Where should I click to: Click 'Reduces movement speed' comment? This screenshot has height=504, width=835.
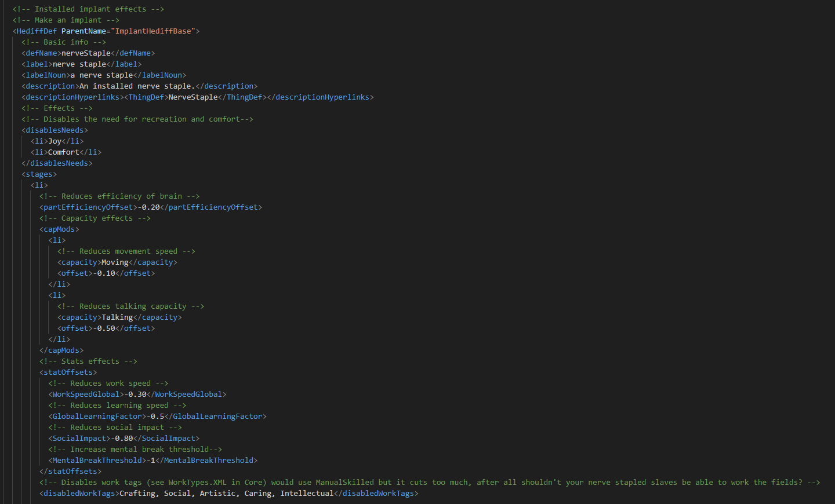pos(126,251)
